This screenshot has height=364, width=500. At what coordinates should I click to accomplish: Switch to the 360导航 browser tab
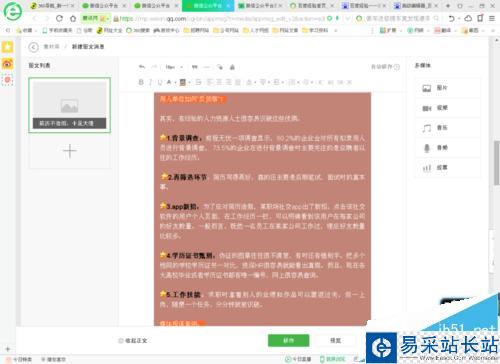[x=52, y=6]
